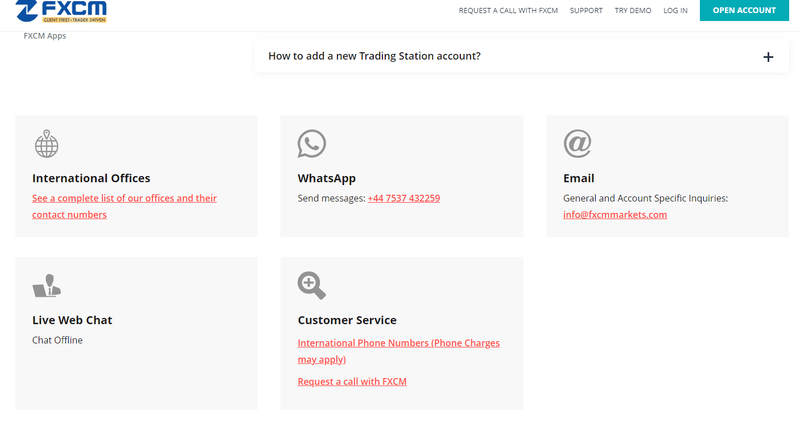The height and width of the screenshot is (436, 800).
Task: Click the WhatsApp speech bubble icon
Action: tap(312, 144)
